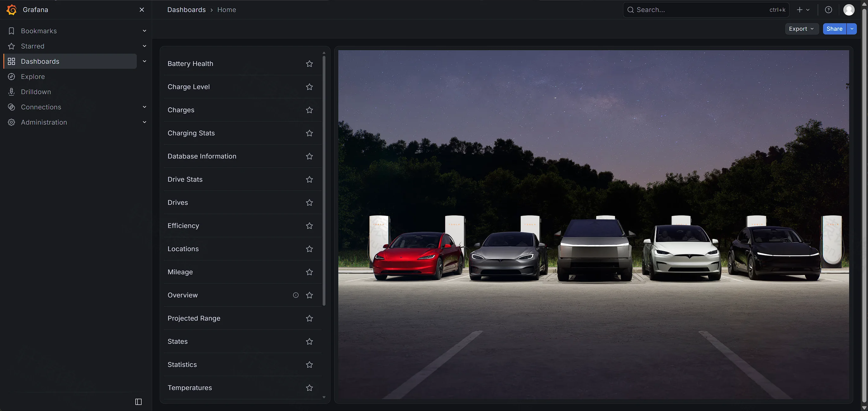Star the Drive Stats dashboard
The width and height of the screenshot is (868, 411).
309,179
